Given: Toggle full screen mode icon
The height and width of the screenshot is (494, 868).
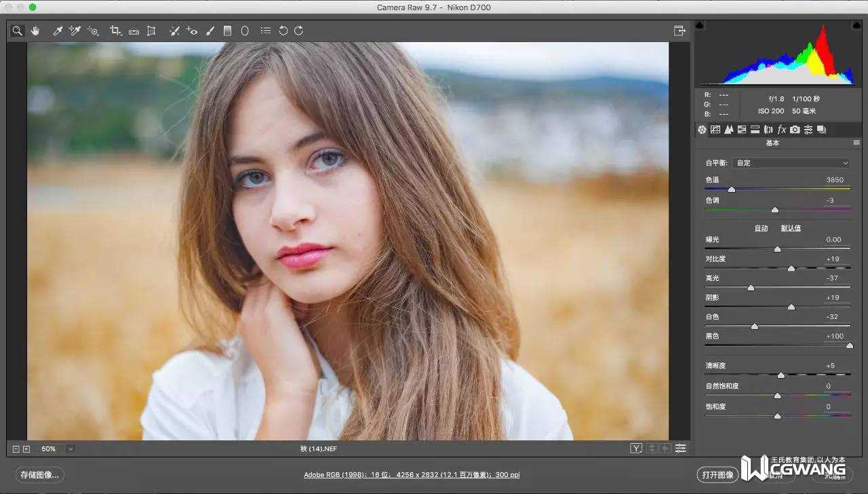Looking at the screenshot, I should tap(679, 31).
